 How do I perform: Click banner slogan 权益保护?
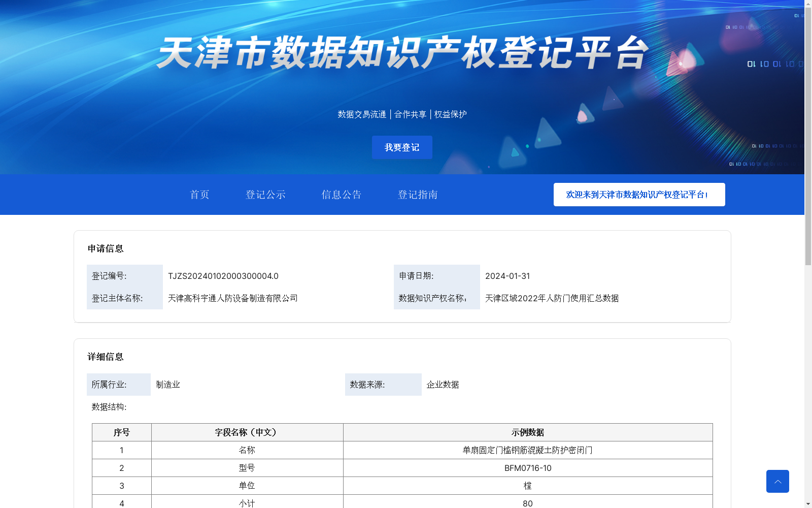451,114
